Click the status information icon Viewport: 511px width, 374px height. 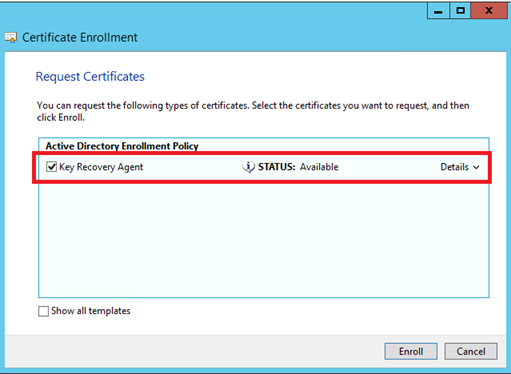click(248, 167)
